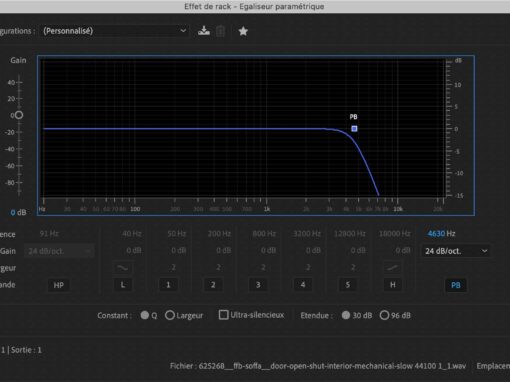Click the 18000 Hz H band frequency

[395, 234]
